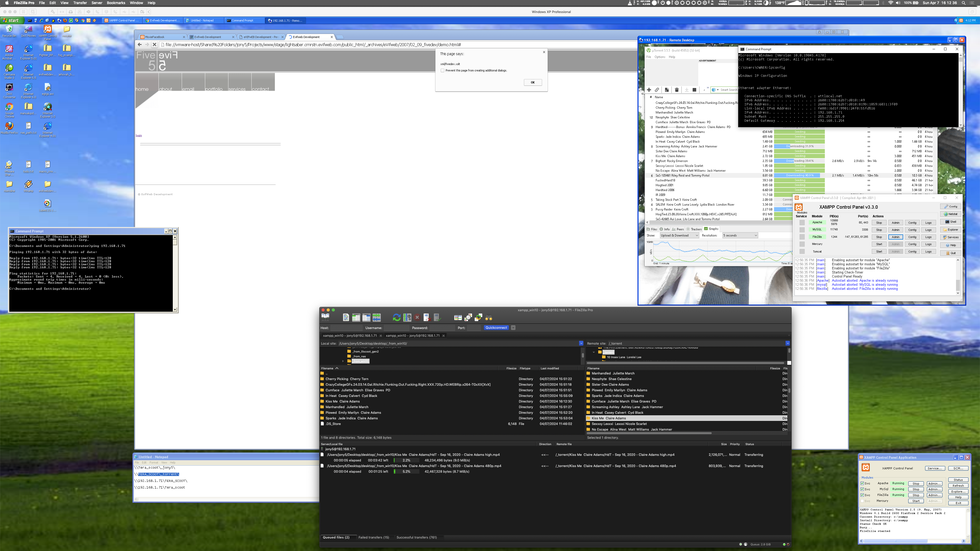980x551 pixels.
Task: Toggle message log display icon in FileZilla
Action: pyautogui.click(x=346, y=317)
